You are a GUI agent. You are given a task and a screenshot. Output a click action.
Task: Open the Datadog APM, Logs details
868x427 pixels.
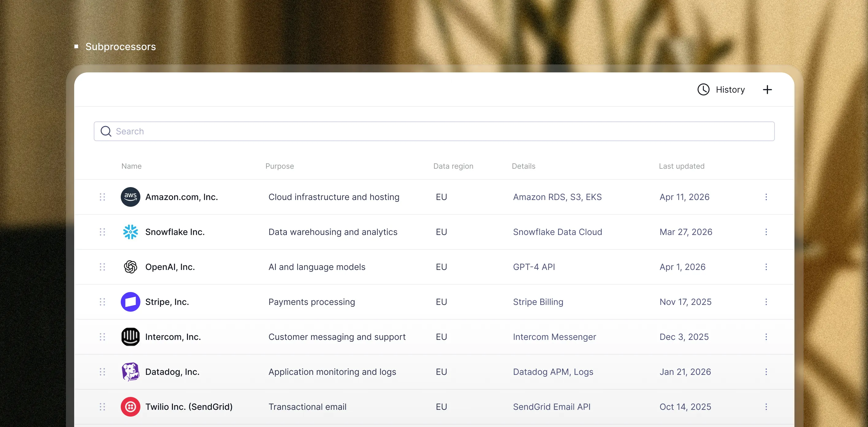click(553, 372)
